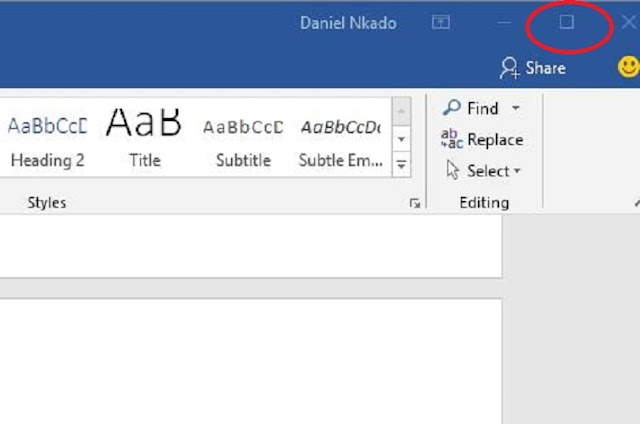Click the Find magnifier icon
640x424 pixels.
[x=452, y=108]
